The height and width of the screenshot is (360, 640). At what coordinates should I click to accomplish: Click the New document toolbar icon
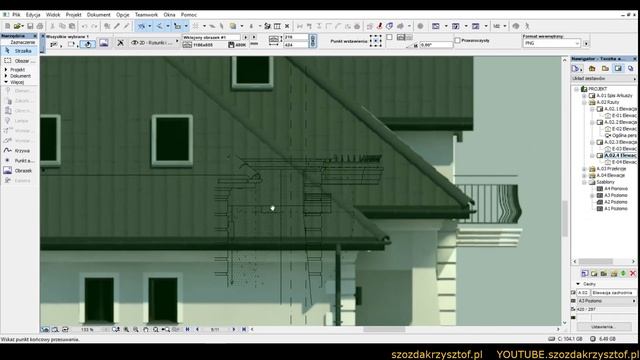click(x=7, y=26)
